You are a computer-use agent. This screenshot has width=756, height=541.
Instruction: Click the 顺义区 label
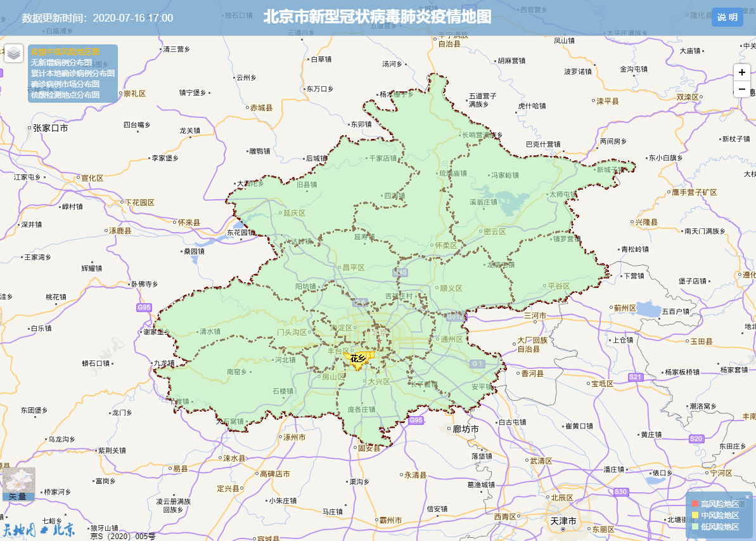[451, 288]
